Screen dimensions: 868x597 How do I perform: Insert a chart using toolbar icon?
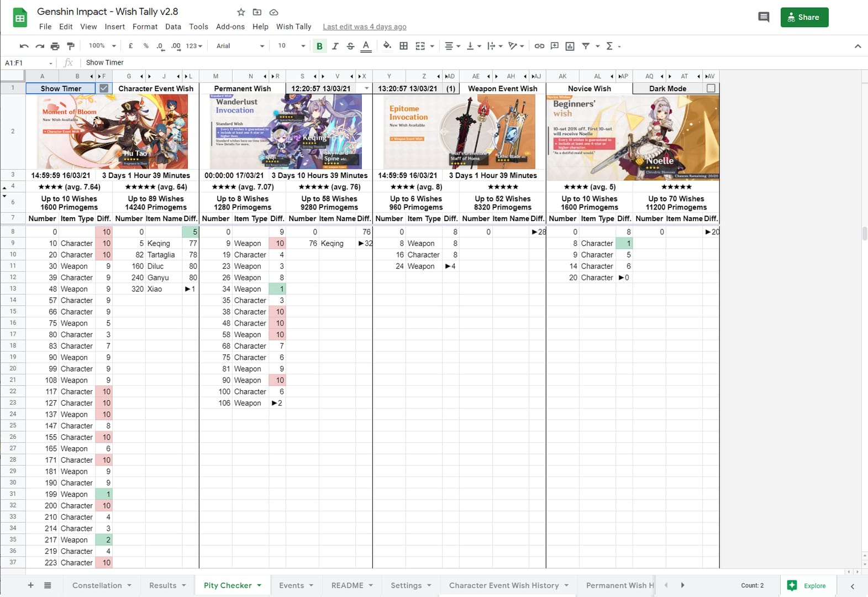point(570,46)
